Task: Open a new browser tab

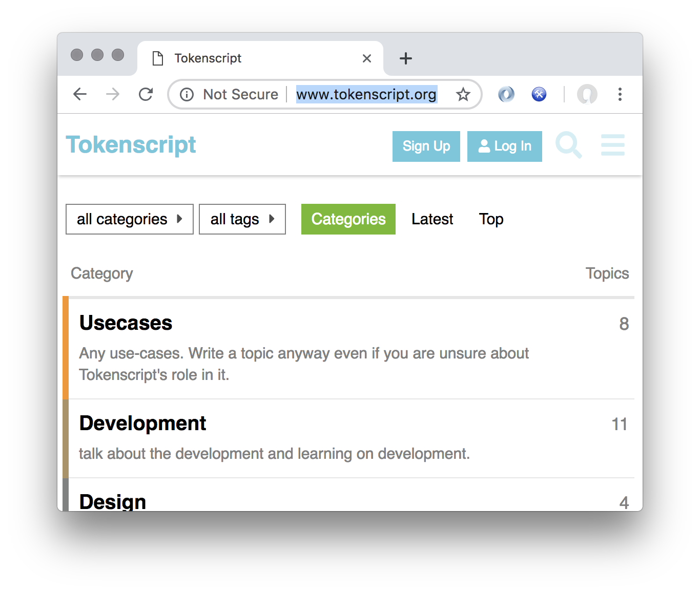Action: [405, 58]
